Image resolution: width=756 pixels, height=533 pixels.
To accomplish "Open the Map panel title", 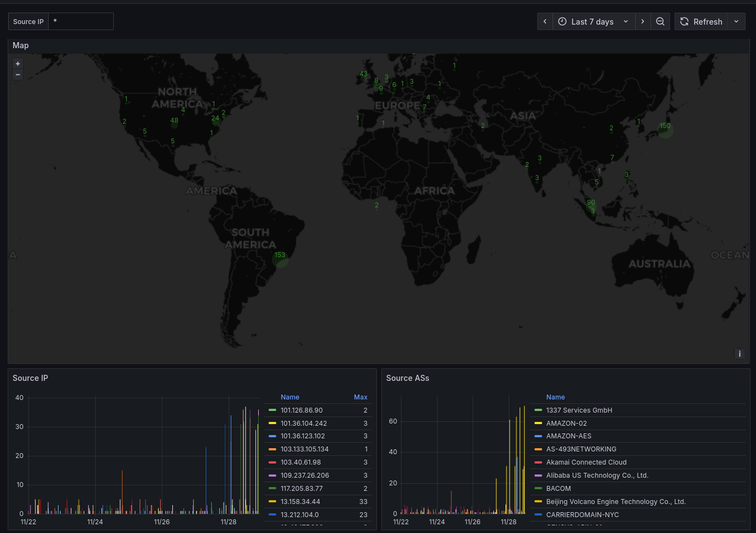I will tap(21, 45).
